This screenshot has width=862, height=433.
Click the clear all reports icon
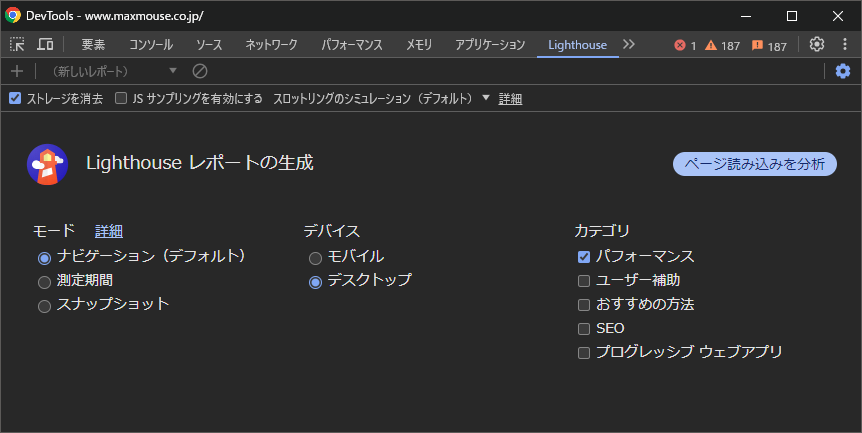point(200,71)
